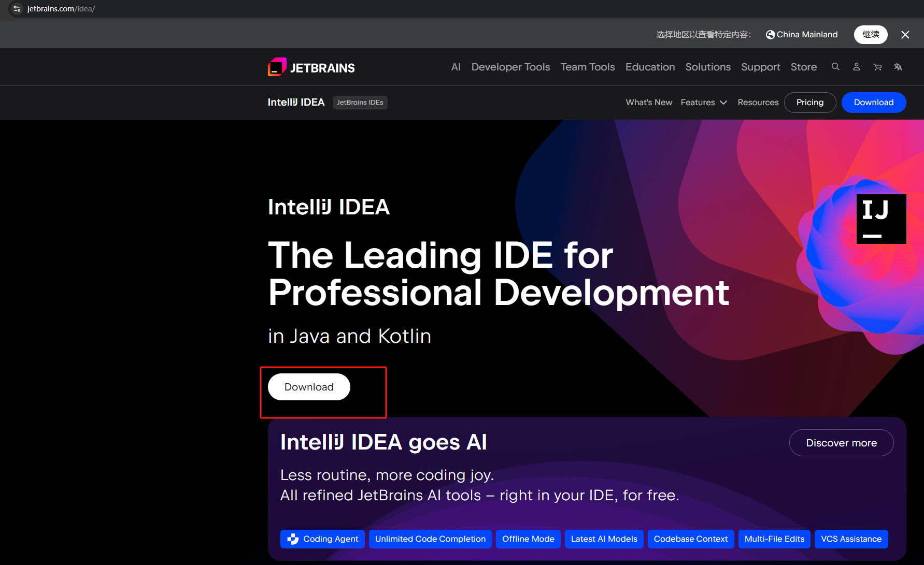The height and width of the screenshot is (565, 924).
Task: Click the Multi-File Edits tag
Action: 774,539
